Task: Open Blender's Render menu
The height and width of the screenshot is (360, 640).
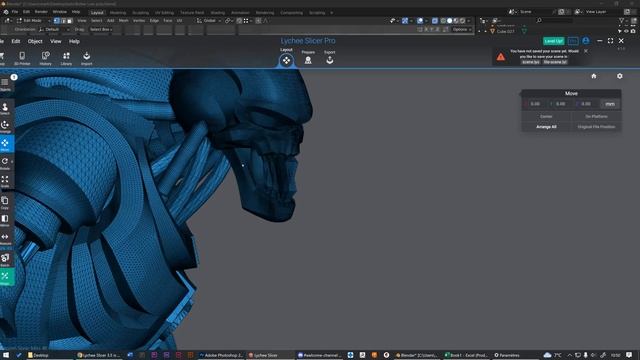Action: pyautogui.click(x=41, y=12)
